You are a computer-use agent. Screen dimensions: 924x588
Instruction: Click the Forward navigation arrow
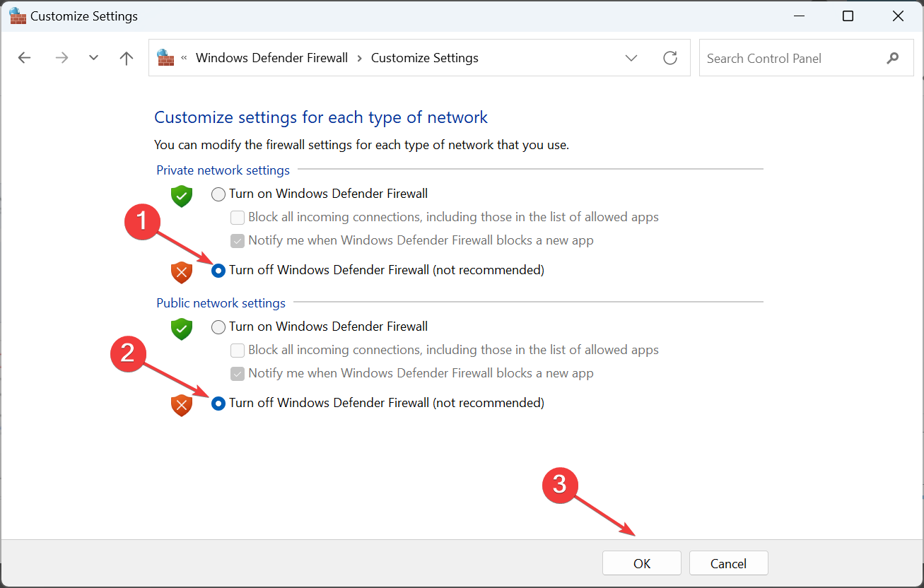[62, 58]
